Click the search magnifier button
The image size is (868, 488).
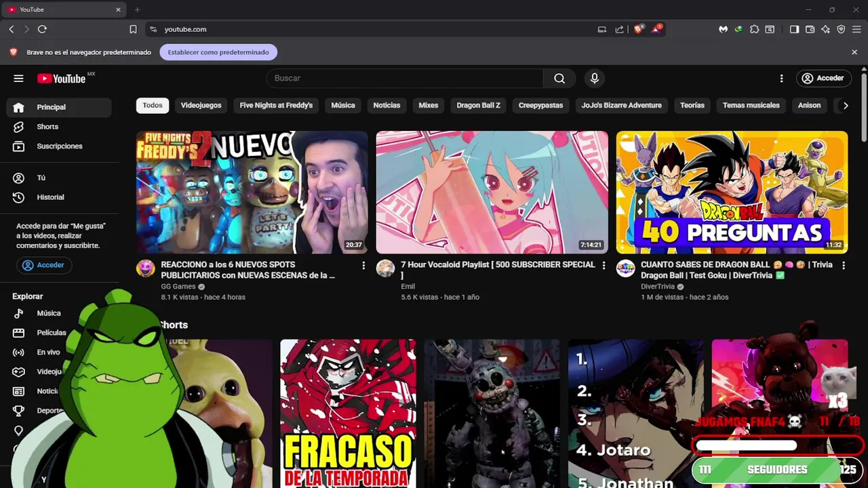point(559,79)
